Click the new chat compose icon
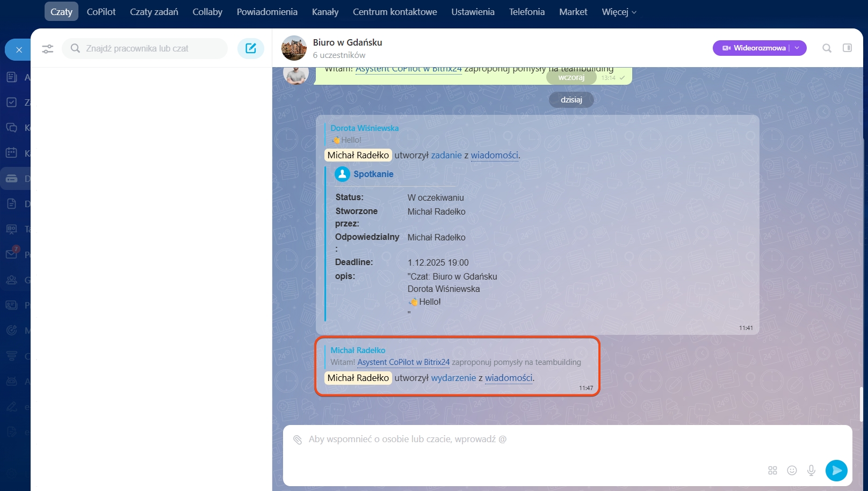Screen dimensions: 868x491 (250, 48)
